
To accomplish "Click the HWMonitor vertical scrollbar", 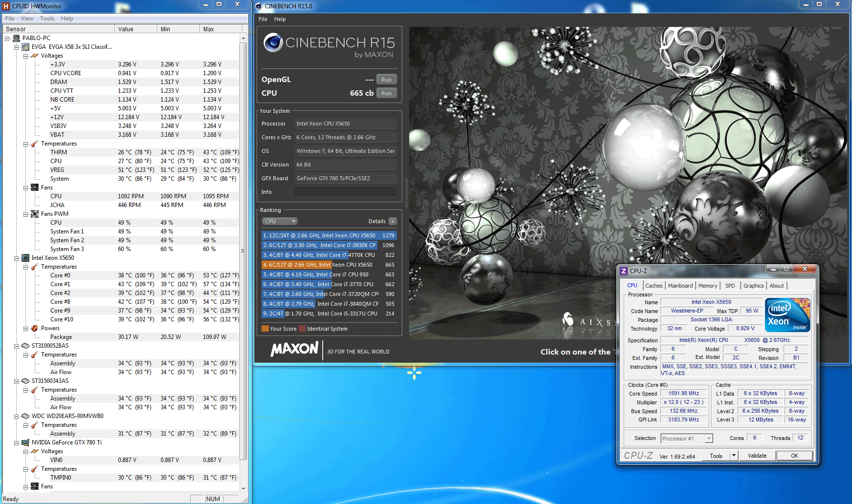I will [x=243, y=252].
